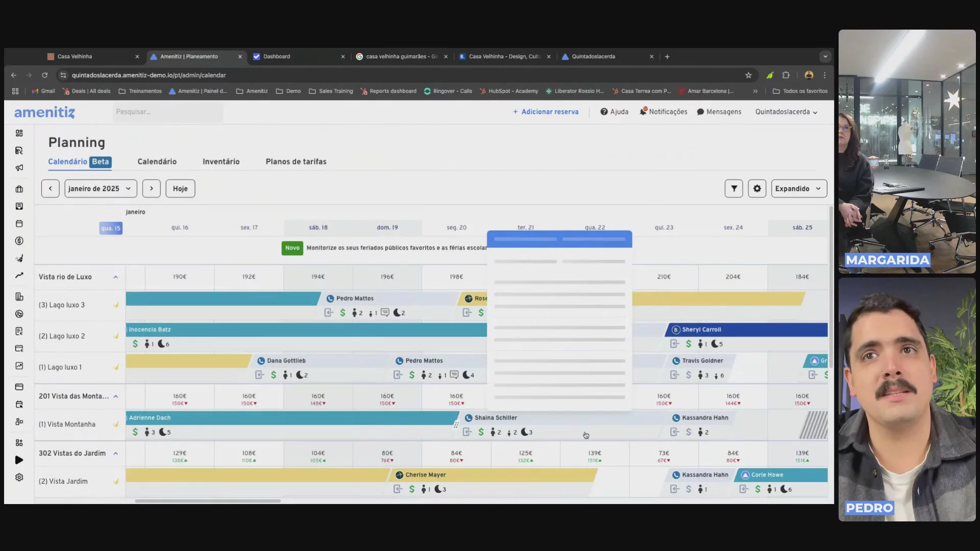Open the browser extensions puzzle icon
Screen dimensions: 980x551
pos(786,75)
